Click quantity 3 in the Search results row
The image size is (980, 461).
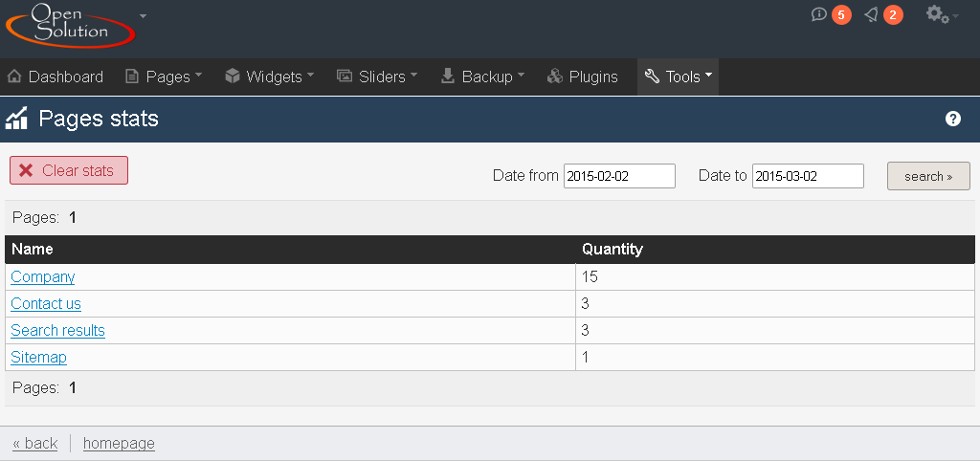tap(586, 330)
